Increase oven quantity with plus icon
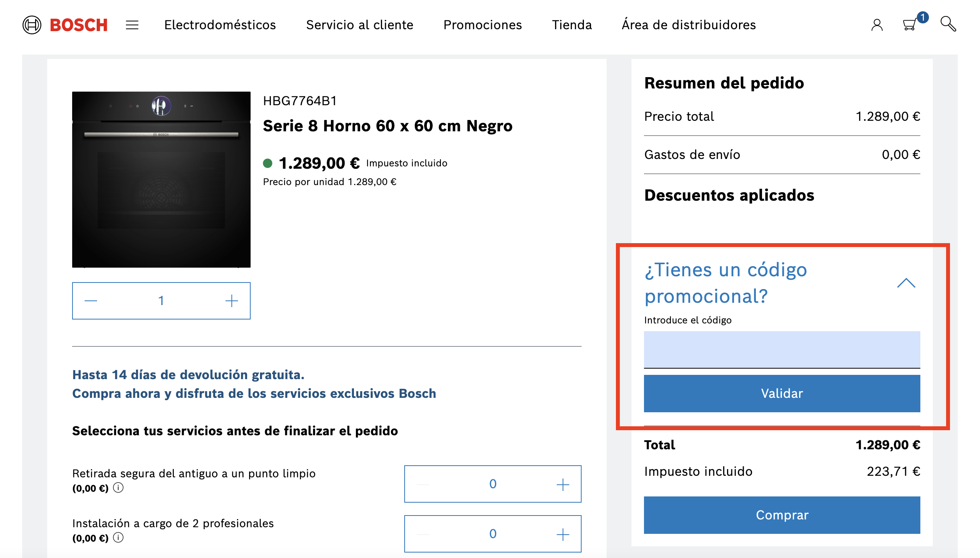Image resolution: width=980 pixels, height=558 pixels. (232, 301)
